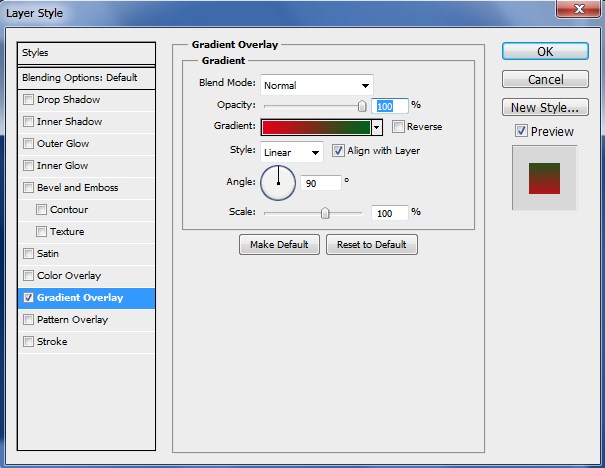
Task: Open the Blend Mode dropdown
Action: [317, 85]
